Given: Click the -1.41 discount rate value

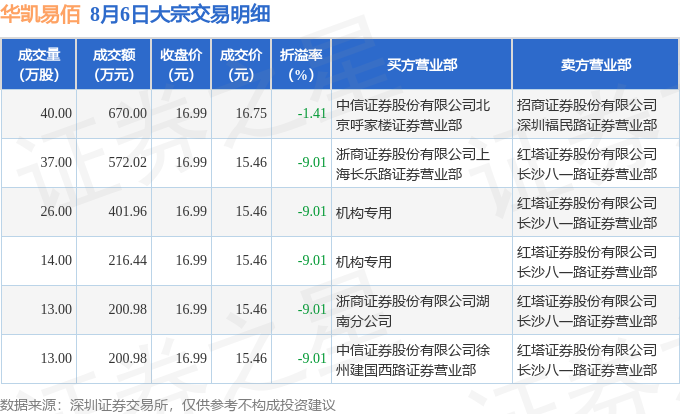Looking at the screenshot, I should [x=312, y=114].
